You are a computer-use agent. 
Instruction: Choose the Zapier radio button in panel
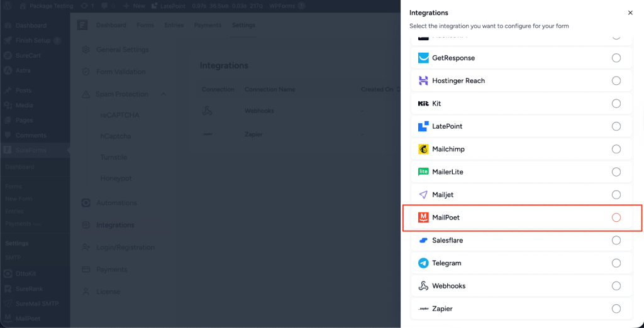616,309
